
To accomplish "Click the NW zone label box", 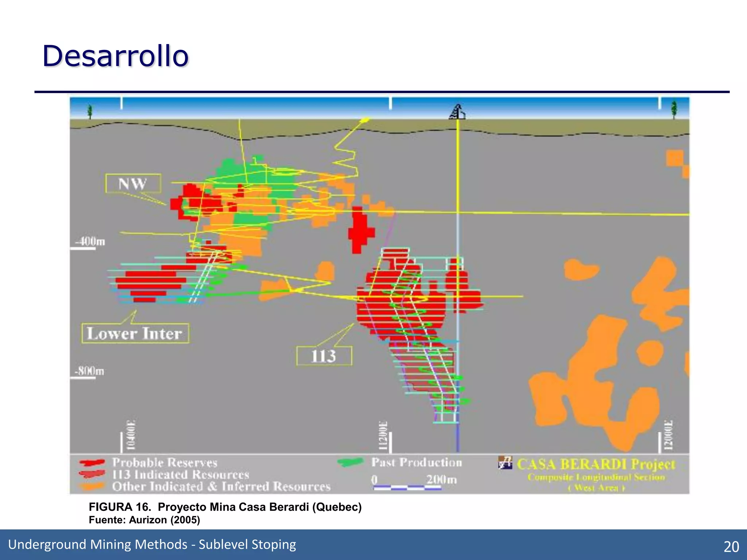I will pyautogui.click(x=133, y=183).
